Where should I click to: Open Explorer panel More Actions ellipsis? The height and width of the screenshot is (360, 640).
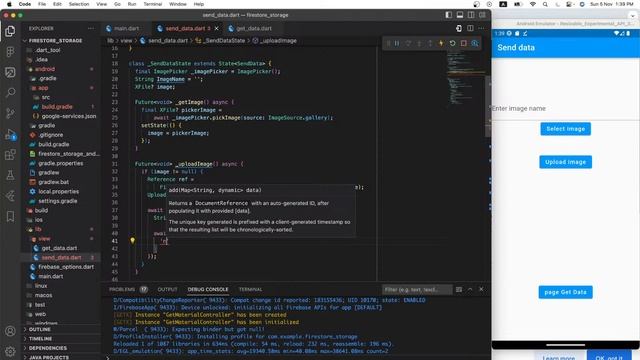[91, 28]
